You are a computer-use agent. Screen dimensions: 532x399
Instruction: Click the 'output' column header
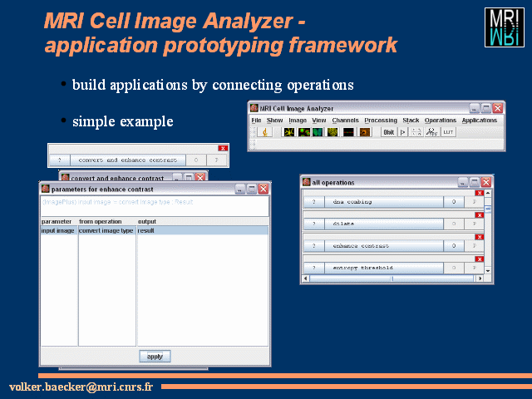[x=203, y=222]
